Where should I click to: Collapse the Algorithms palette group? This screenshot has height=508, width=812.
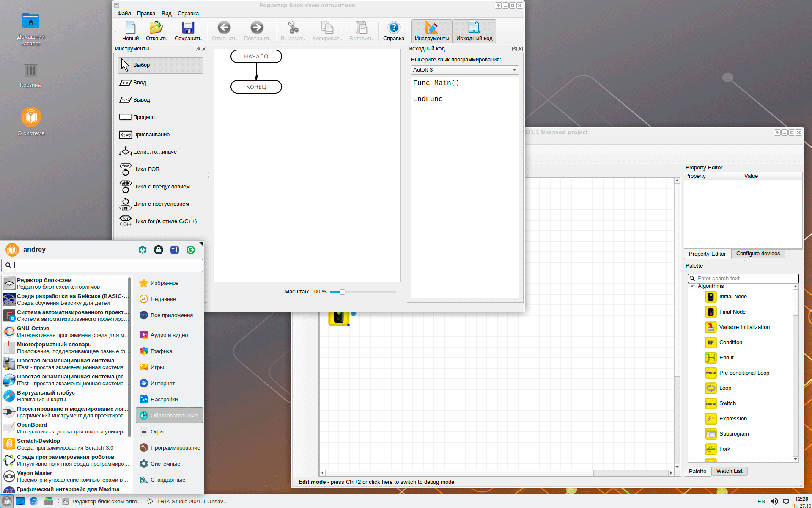tap(692, 287)
